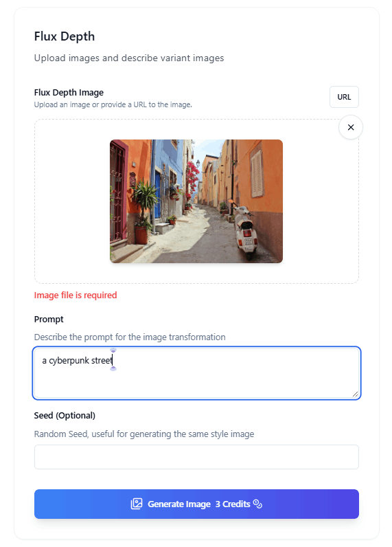Screen dimensions: 392x547
Task: Remove the uploaded image with the X button
Action: [x=351, y=127]
